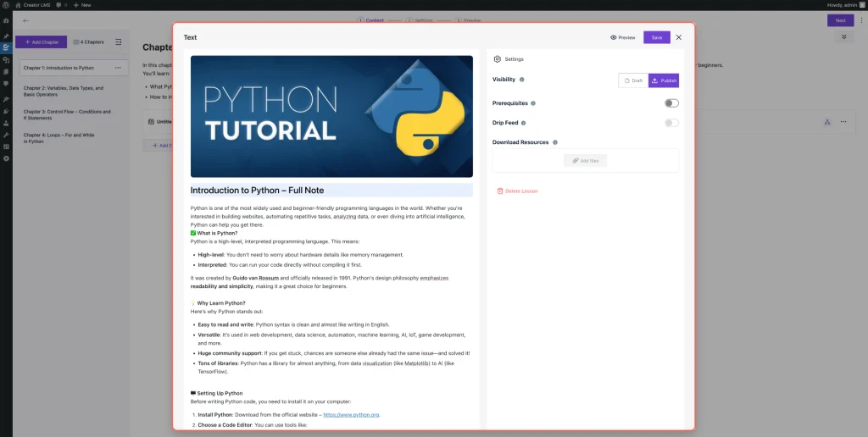Open the New menu in admin bar

(x=82, y=5)
